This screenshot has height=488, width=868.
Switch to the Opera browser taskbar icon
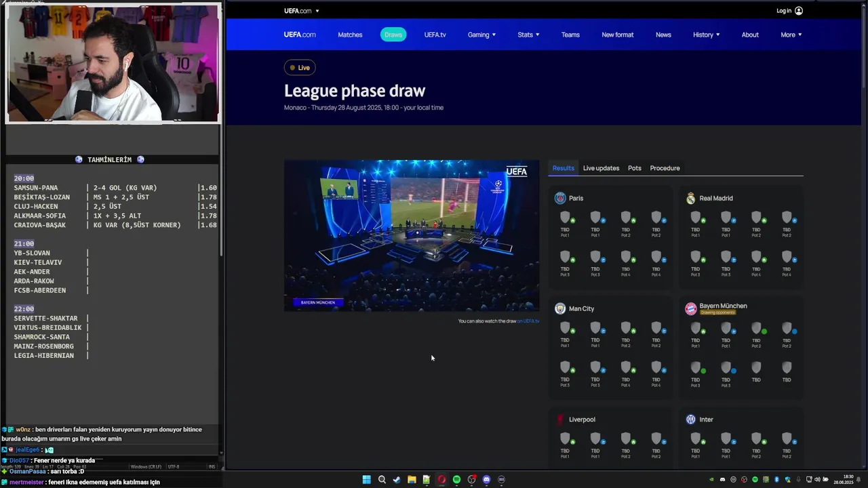point(441,479)
